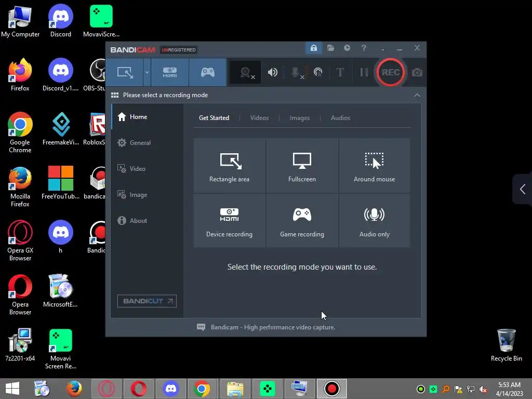Switch to the Audios tab
This screenshot has width=532, height=399.
[x=340, y=118]
